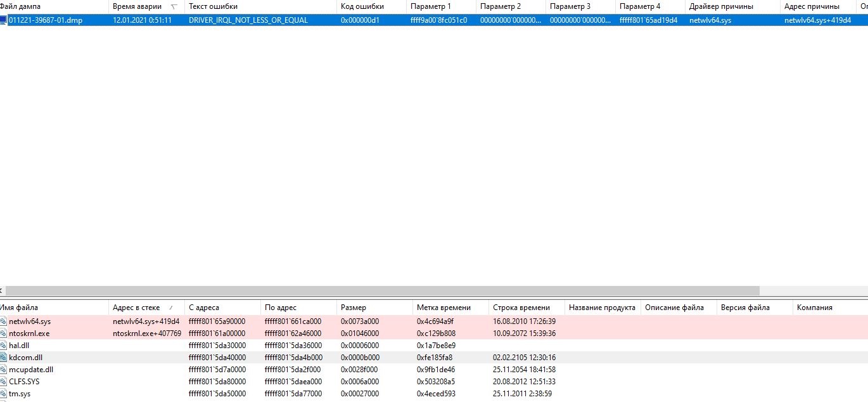Sort by 'Параметр 3' column header

click(x=581, y=6)
